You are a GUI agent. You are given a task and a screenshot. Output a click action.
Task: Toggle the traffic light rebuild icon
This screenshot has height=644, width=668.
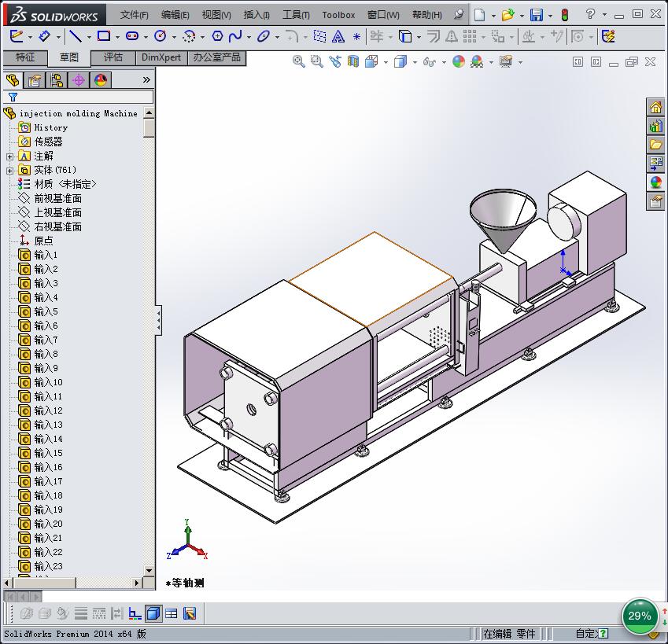point(564,15)
